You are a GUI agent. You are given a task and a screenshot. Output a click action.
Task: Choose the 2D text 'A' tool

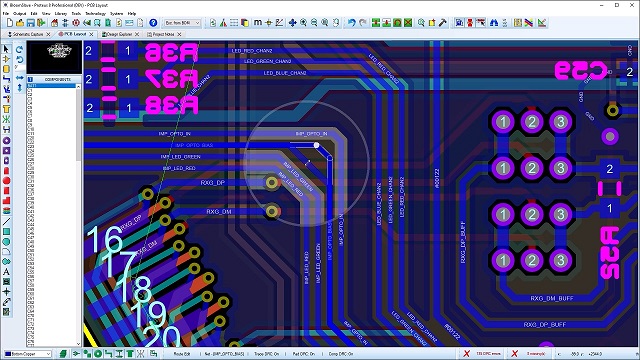coord(7,271)
